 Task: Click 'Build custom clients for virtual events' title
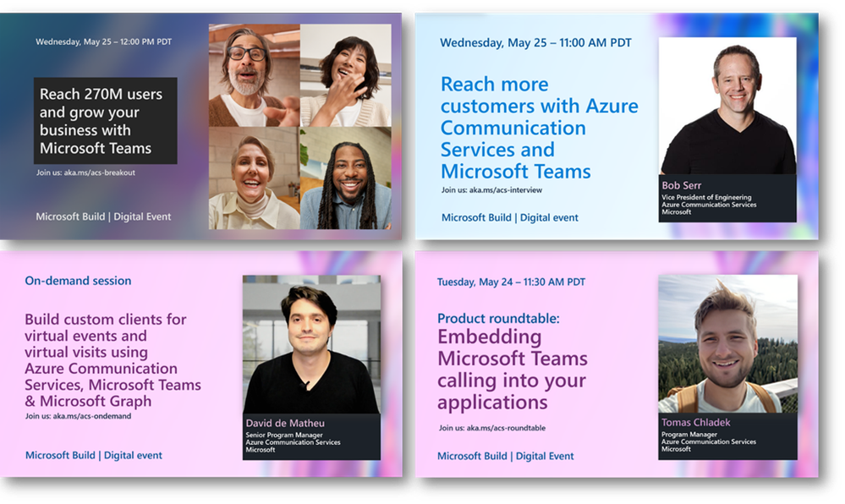coord(112,360)
